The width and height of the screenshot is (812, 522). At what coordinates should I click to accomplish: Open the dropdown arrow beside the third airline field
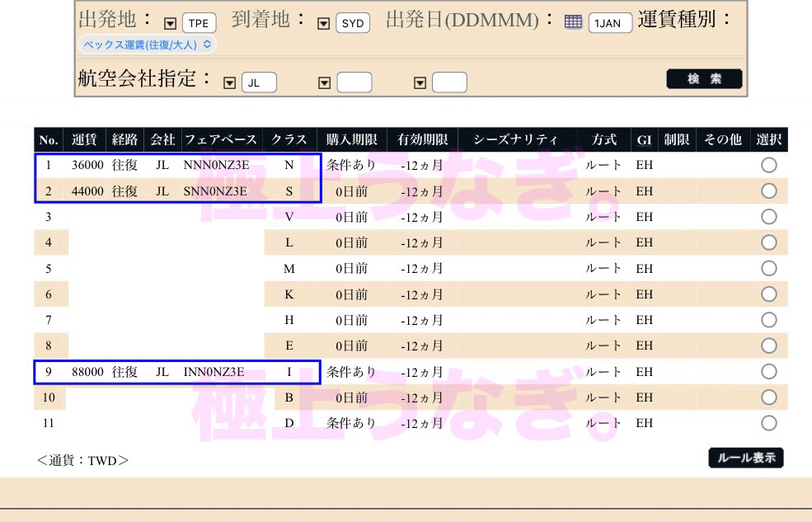coord(420,82)
